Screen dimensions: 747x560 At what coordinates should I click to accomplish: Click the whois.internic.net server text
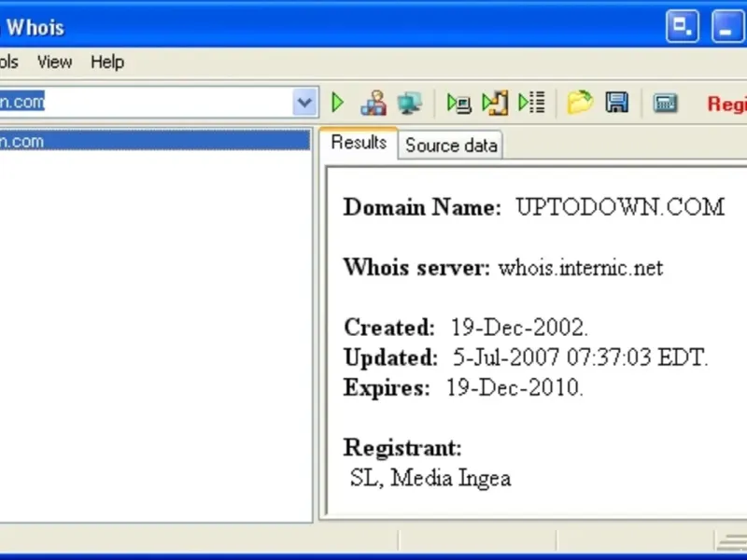(x=581, y=268)
